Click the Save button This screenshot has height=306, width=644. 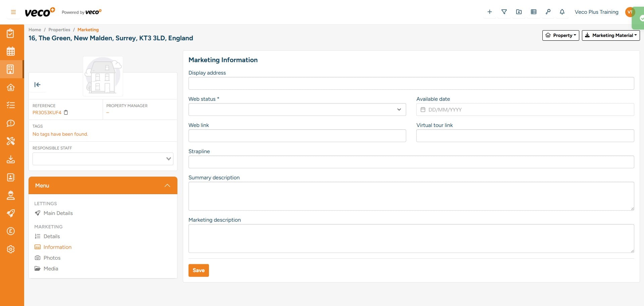(199, 270)
